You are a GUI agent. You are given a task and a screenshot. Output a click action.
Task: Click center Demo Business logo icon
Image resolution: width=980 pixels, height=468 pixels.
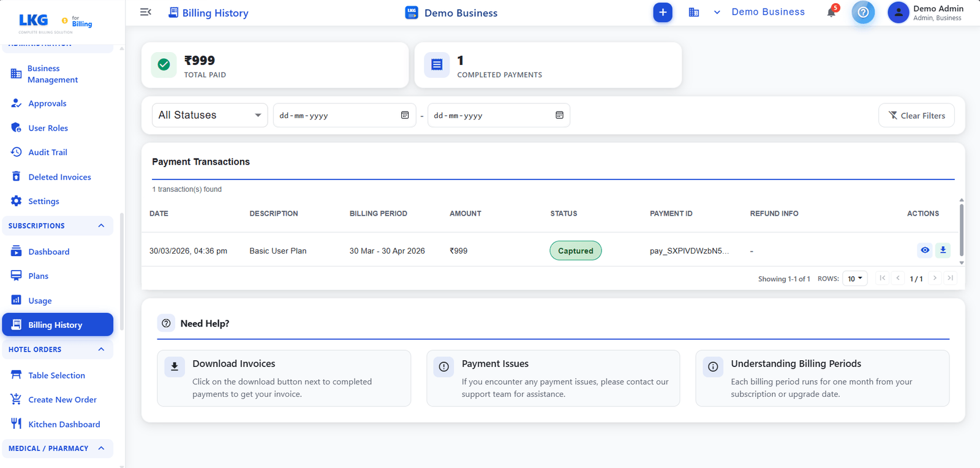(412, 12)
